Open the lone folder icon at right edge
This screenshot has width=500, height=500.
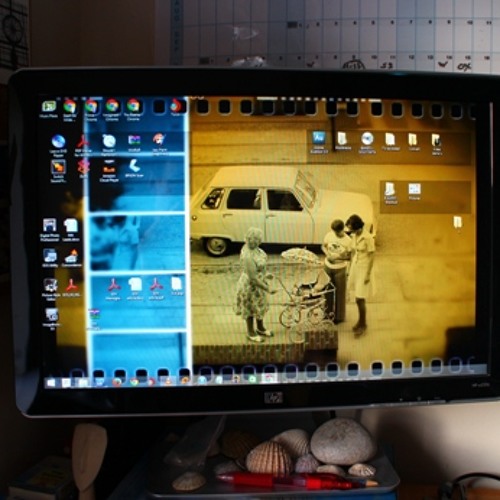click(x=458, y=222)
